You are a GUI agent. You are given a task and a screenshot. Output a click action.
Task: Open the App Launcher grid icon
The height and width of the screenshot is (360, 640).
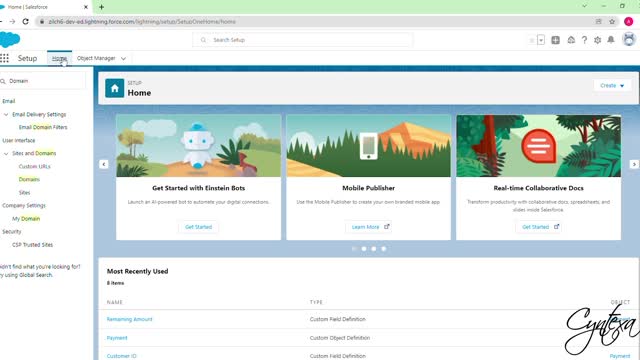(4, 58)
